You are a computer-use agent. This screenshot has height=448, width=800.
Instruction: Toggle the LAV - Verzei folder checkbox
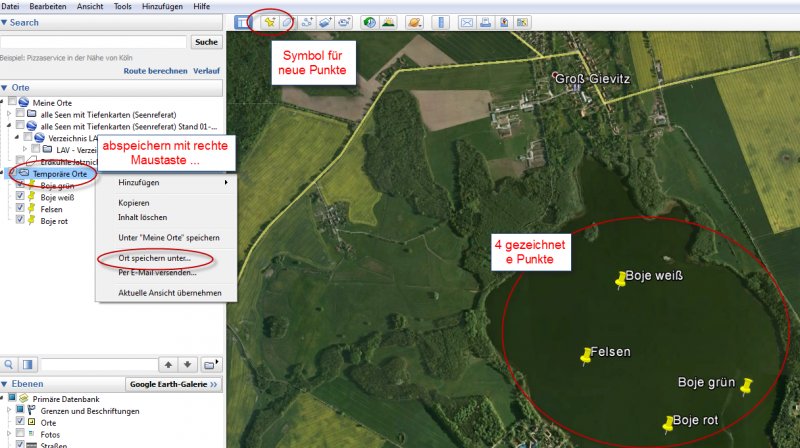point(35,150)
